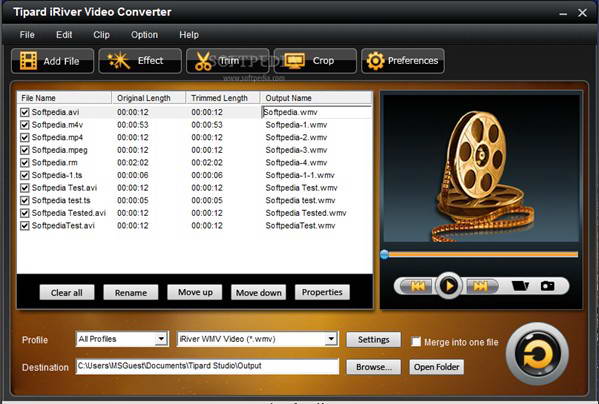Viewport: 599px width, 404px height.
Task: Open the File menu
Action: [27, 35]
